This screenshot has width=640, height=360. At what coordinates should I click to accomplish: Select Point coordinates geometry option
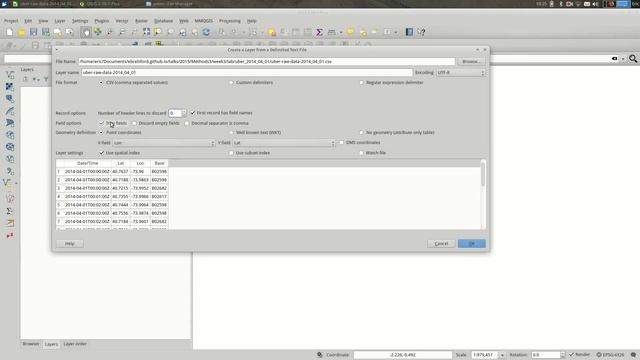(x=120, y=133)
